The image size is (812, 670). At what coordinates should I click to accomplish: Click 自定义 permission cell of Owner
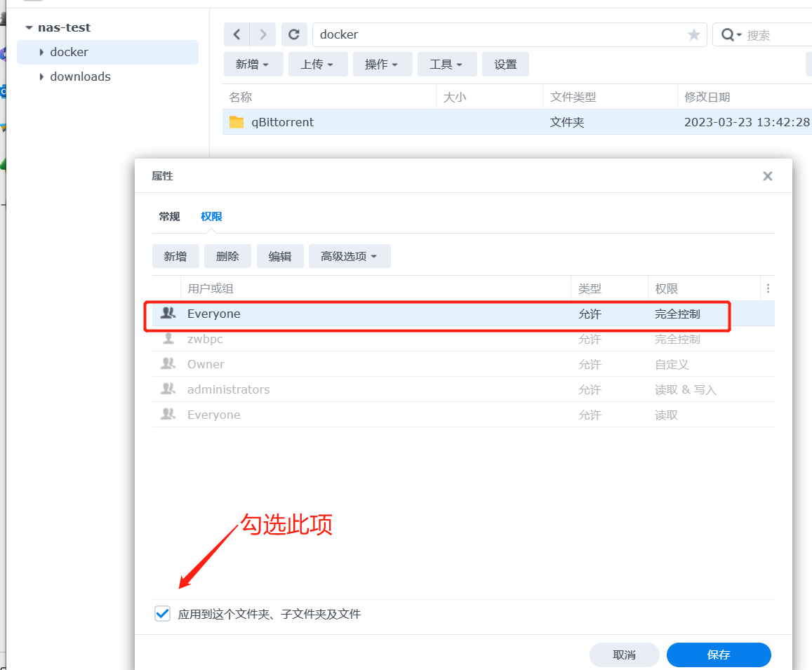click(x=672, y=365)
